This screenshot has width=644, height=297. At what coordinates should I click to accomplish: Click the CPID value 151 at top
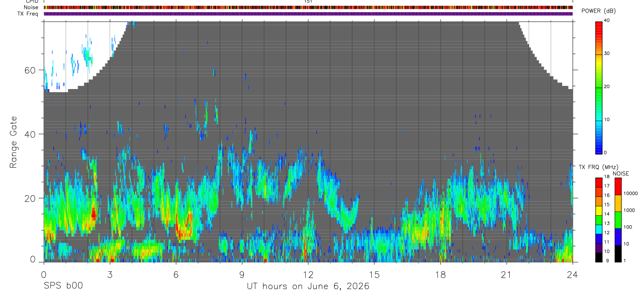click(x=308, y=2)
